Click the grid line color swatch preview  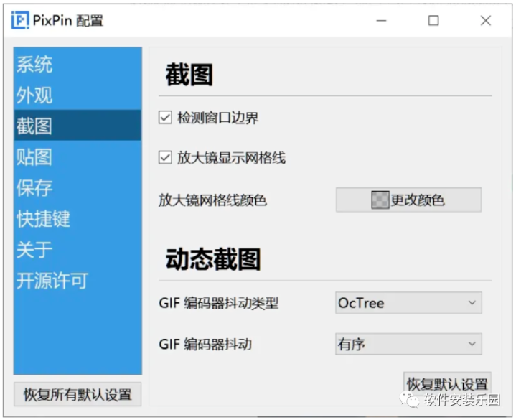click(380, 200)
